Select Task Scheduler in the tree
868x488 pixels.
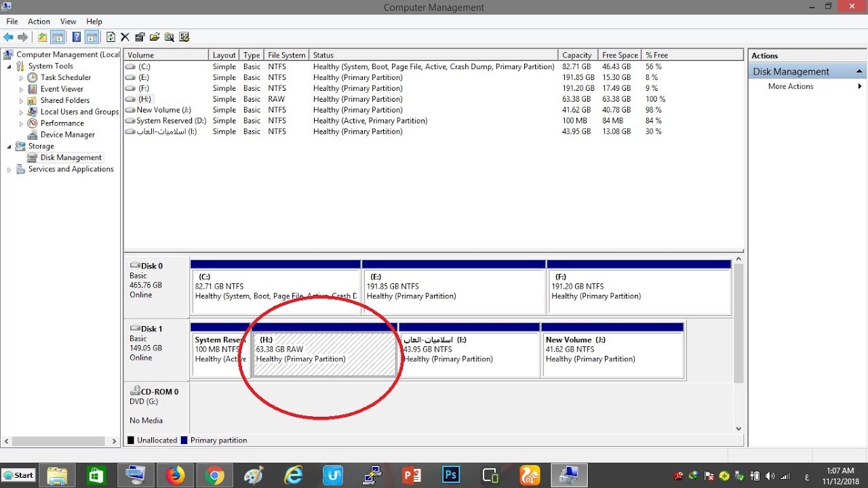66,78
